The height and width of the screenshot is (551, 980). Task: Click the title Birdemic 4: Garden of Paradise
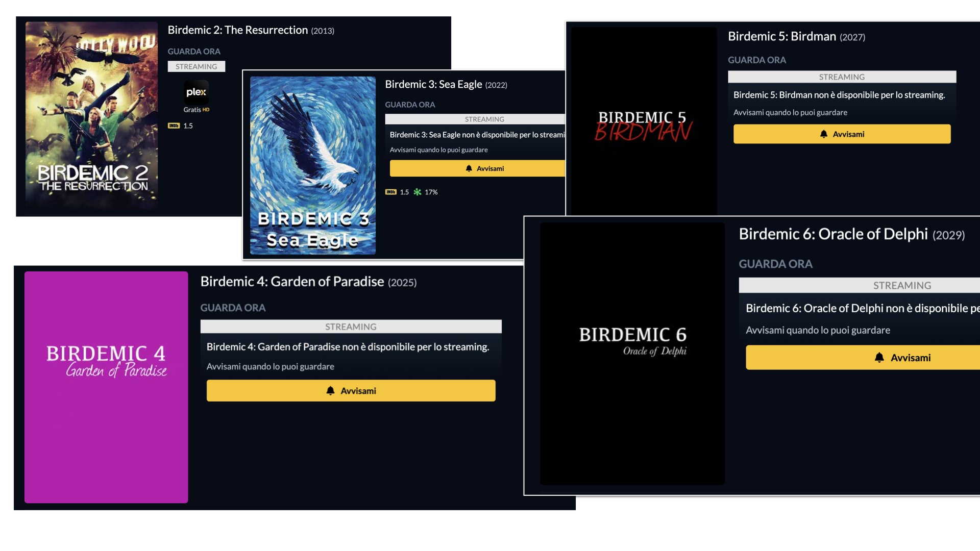click(x=292, y=282)
